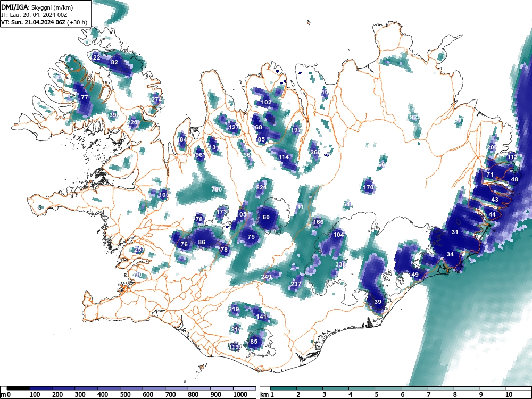Viewport: 532px width, 399px height.
Task: Click the map value 114
Action: point(284,157)
